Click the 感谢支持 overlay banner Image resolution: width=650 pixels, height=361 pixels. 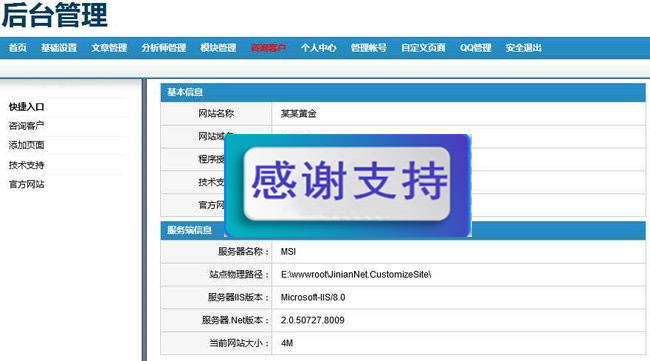tap(348, 185)
